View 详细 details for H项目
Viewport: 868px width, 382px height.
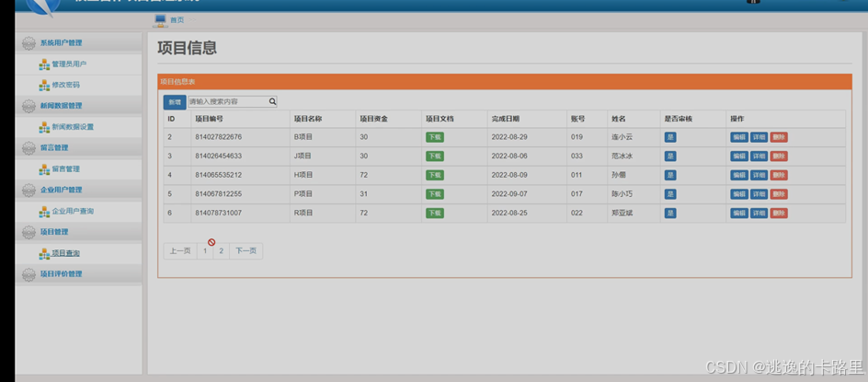point(759,175)
